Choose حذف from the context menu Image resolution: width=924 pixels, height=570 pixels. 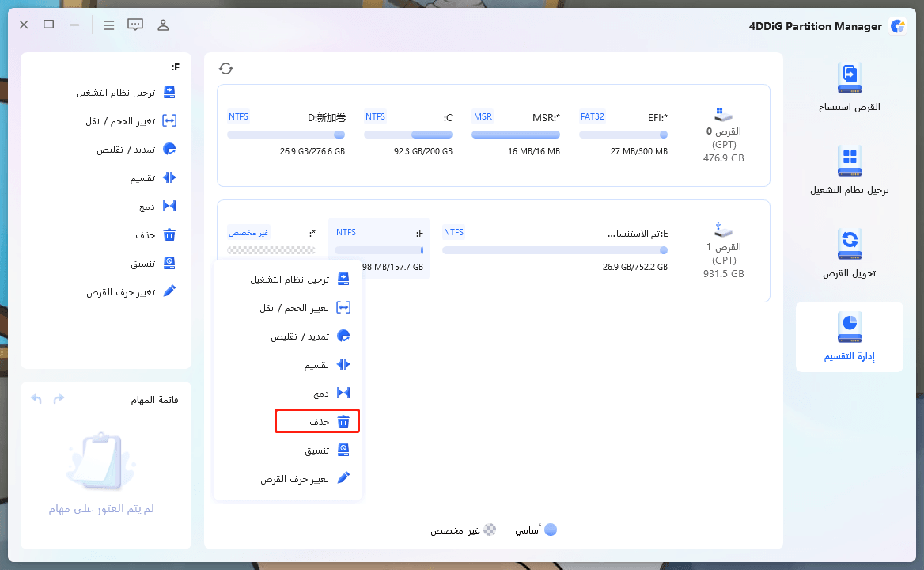pyautogui.click(x=317, y=421)
